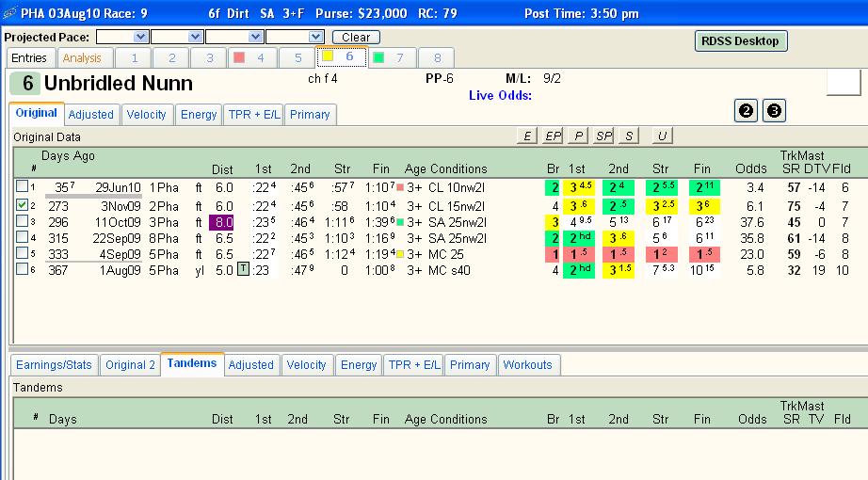Select horse tab 7 with green marker
This screenshot has height=480, width=868.
coord(391,58)
